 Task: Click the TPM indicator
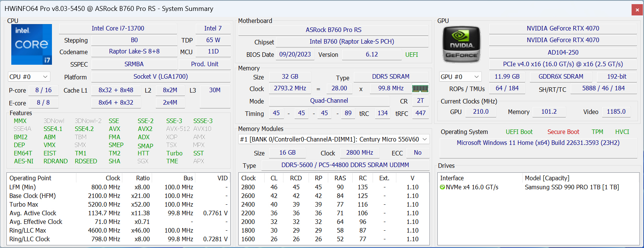pos(597,132)
